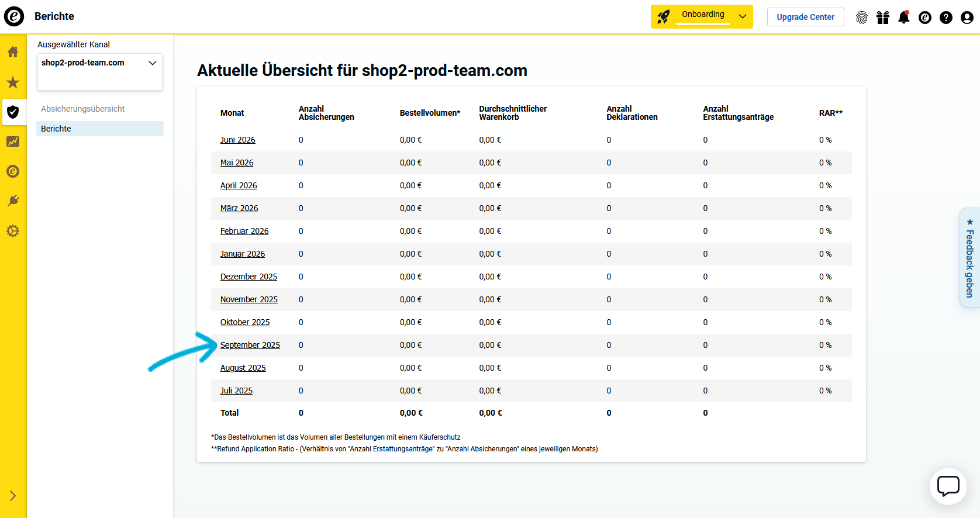Click the Aktuelle Übersicht heading

tap(362, 70)
